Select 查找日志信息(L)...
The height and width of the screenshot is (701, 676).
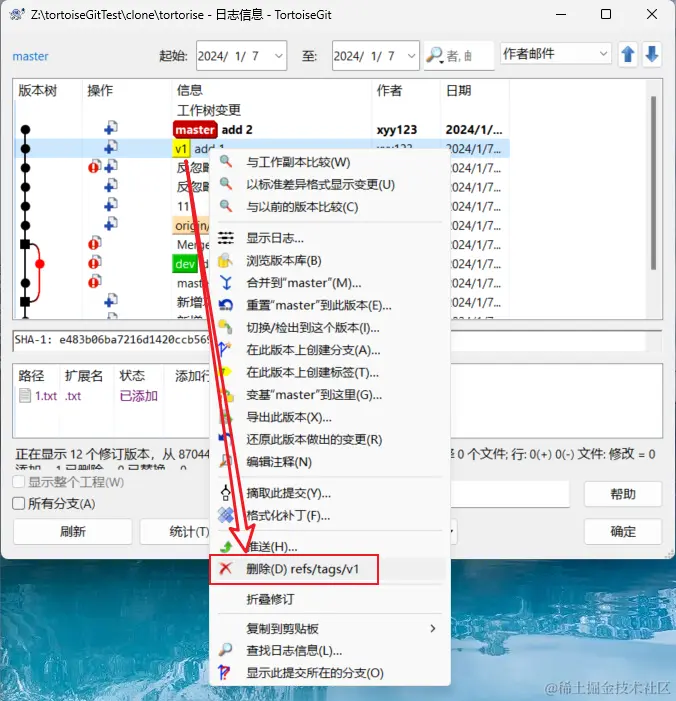pos(330,650)
